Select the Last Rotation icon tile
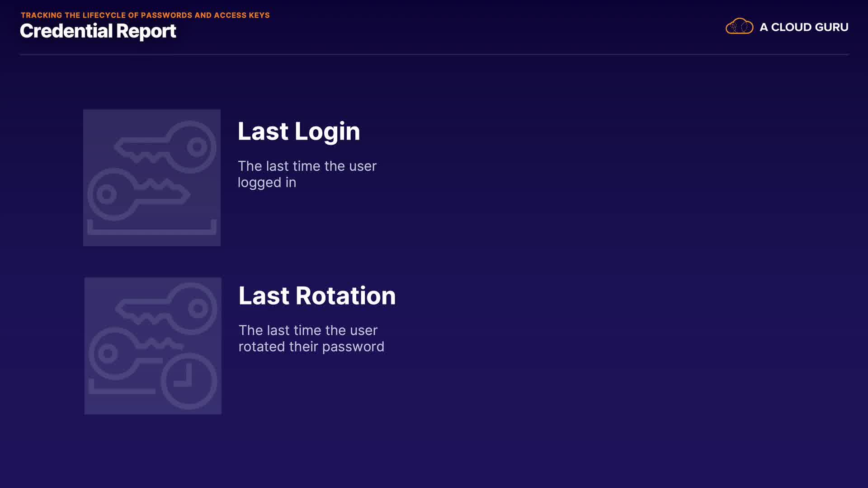The height and width of the screenshot is (488, 868). (153, 346)
